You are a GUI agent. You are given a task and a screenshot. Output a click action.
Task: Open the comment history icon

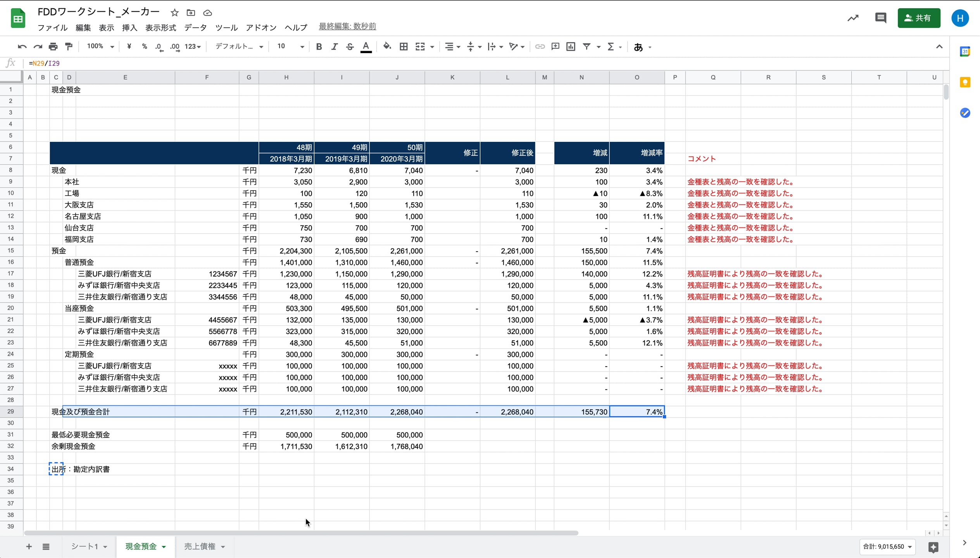click(880, 18)
